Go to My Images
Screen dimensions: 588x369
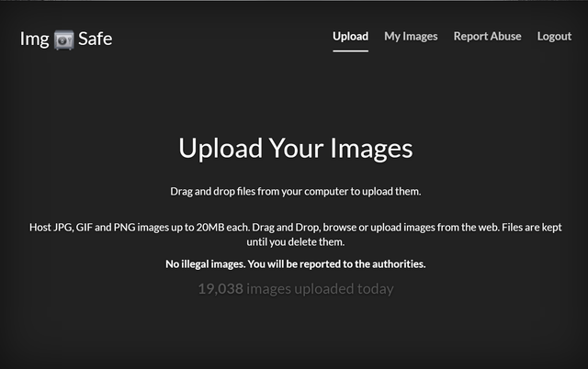411,37
